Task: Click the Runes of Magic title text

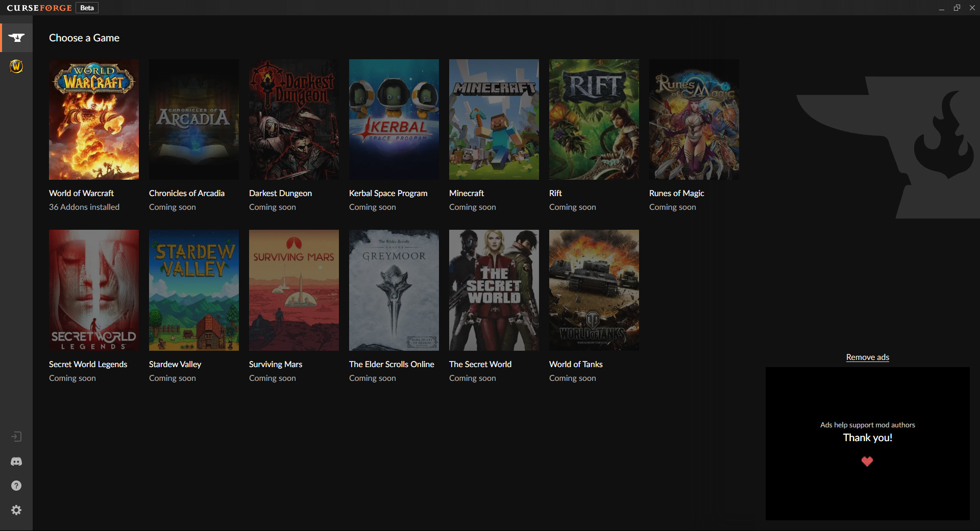Action: (676, 193)
